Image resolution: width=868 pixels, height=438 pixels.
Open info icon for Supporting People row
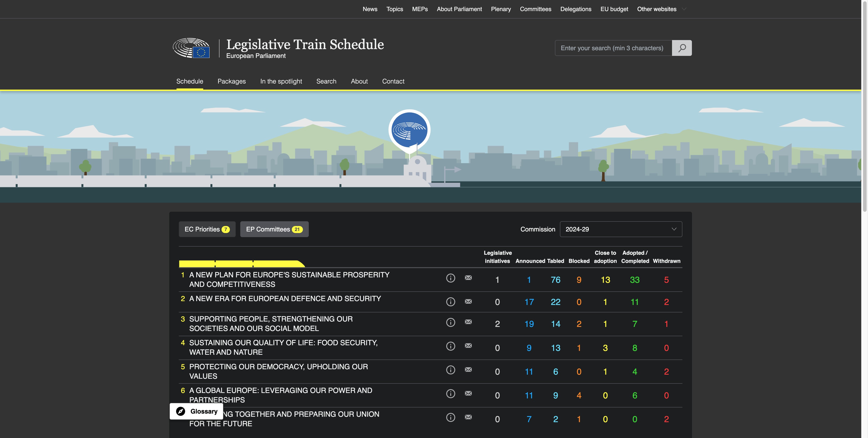pos(451,322)
